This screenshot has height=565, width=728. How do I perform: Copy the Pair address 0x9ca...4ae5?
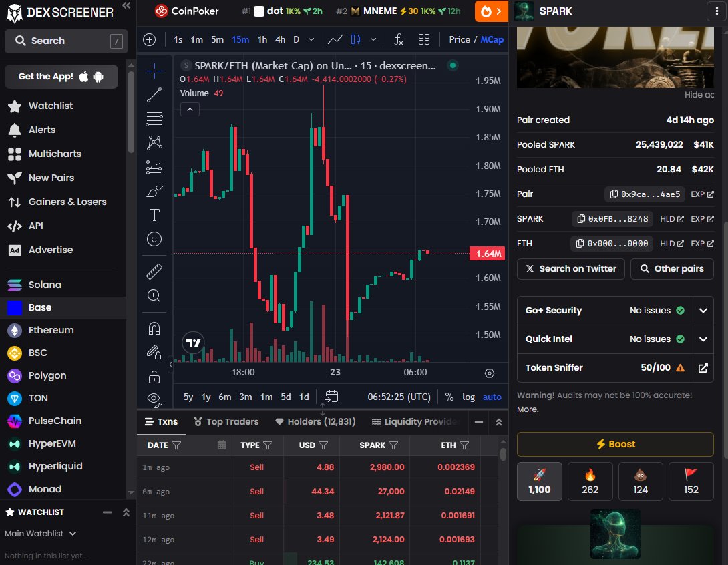(645, 194)
